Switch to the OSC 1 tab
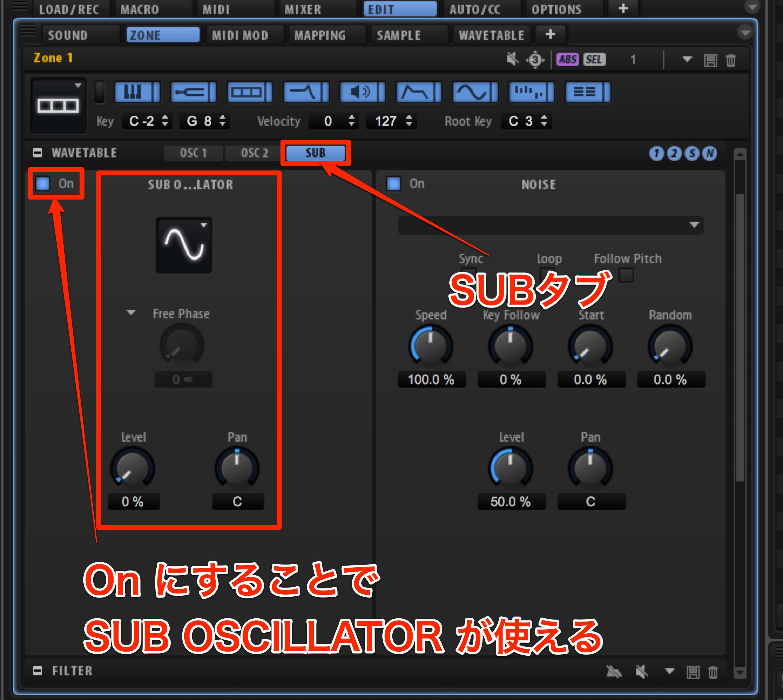This screenshot has height=700, width=783. click(193, 153)
